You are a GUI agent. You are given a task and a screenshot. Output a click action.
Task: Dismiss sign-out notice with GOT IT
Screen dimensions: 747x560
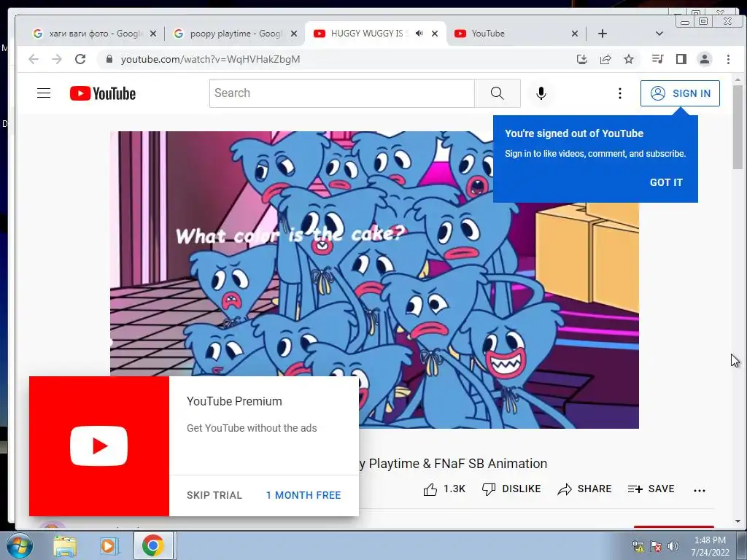pos(666,182)
